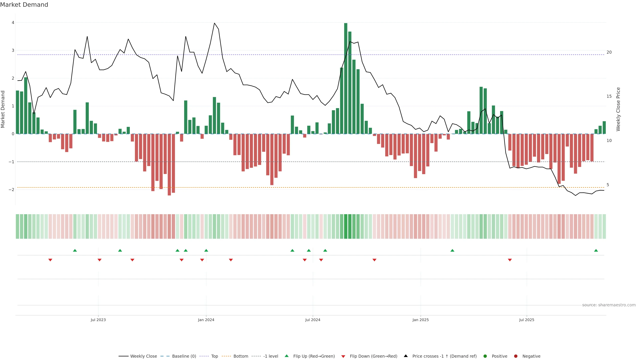Image resolution: width=644 pixels, height=362 pixels.
Task: Click the red Negative circle legend icon
Action: click(x=516, y=356)
